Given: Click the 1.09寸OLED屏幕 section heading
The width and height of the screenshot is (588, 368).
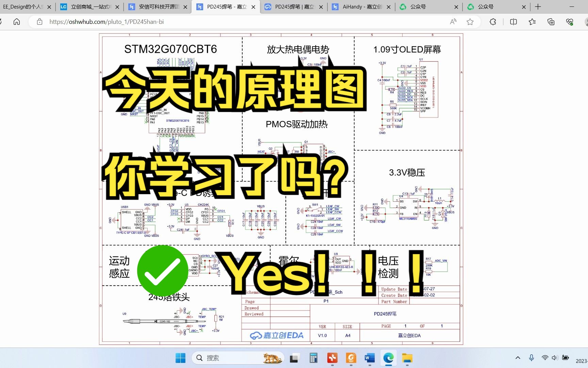Looking at the screenshot, I should (x=407, y=49).
